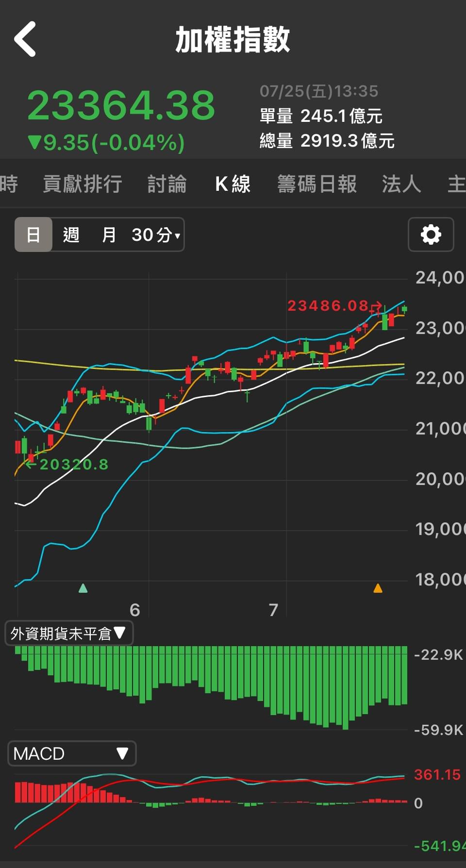Tap the timestamp 07/25(五)13:35
Screen dimensions: 466x868
[319, 91]
